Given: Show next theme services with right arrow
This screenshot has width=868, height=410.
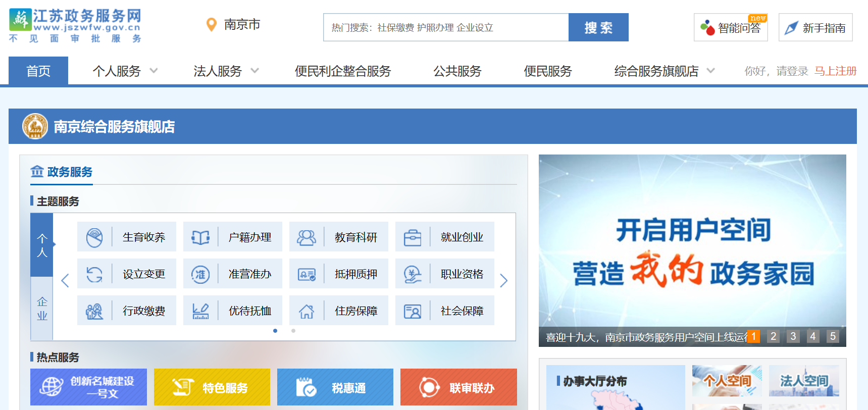Looking at the screenshot, I should [503, 280].
